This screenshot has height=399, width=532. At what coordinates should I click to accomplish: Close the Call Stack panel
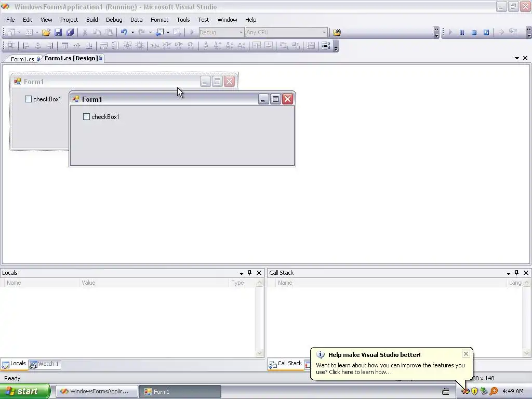click(x=526, y=273)
